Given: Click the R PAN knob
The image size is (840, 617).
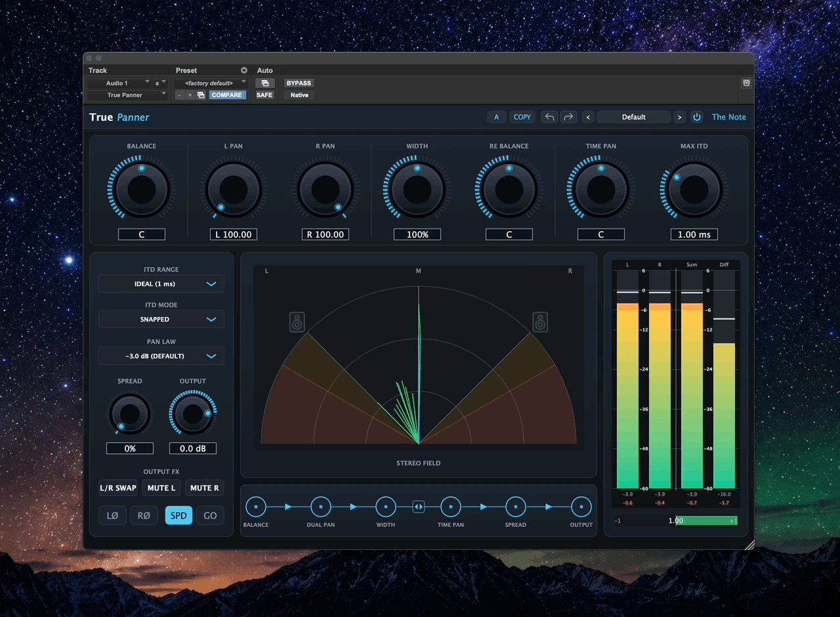Looking at the screenshot, I should pyautogui.click(x=325, y=190).
